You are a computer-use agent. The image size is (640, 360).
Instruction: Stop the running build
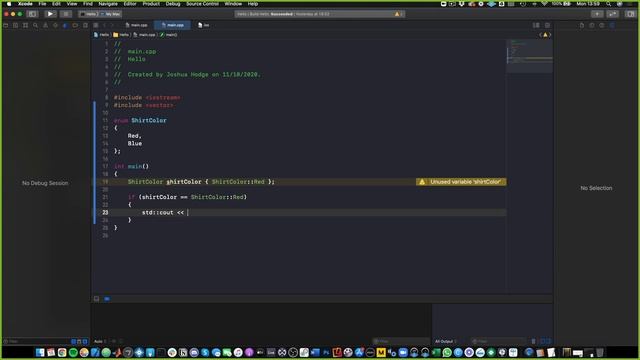65,14
